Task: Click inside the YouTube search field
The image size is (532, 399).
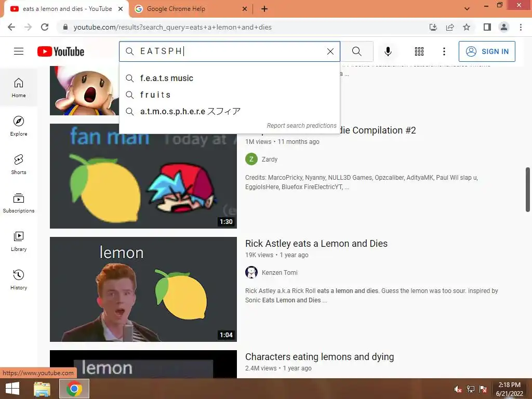Action: [230, 51]
